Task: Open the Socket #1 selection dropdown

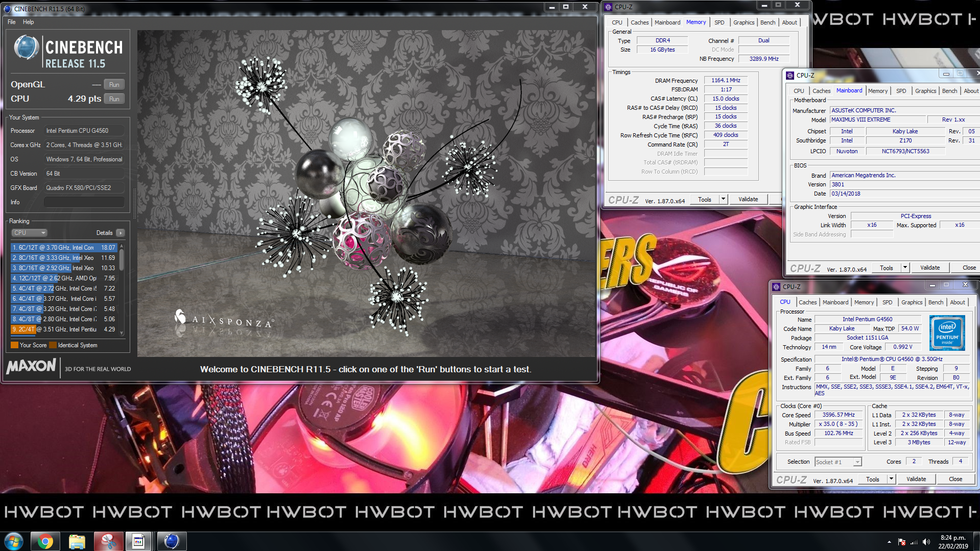Action: click(x=838, y=462)
